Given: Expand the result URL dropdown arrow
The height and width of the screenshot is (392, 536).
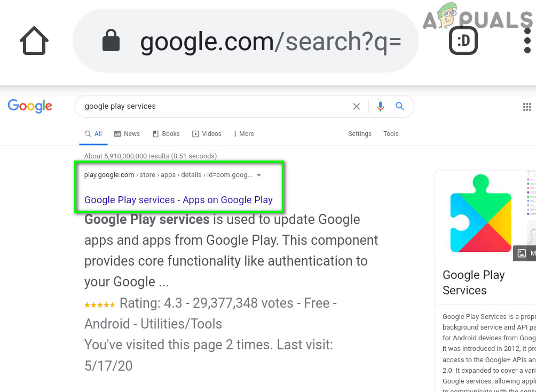Looking at the screenshot, I should 259,175.
